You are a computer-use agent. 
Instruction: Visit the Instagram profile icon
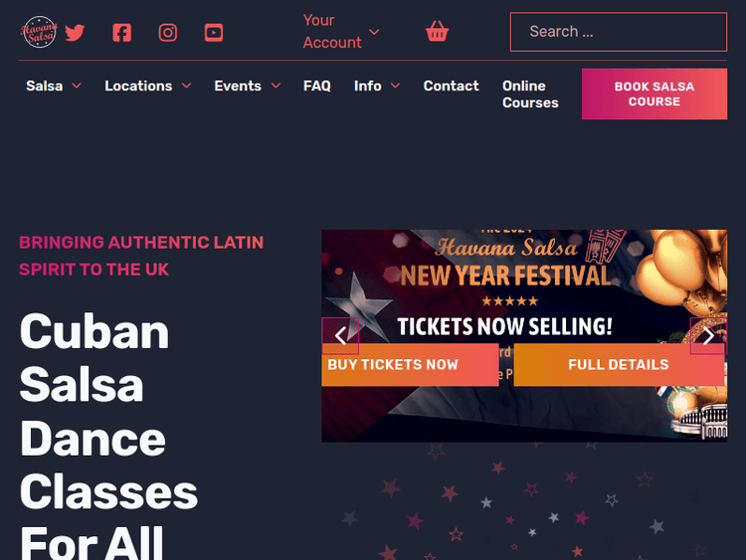coord(168,32)
